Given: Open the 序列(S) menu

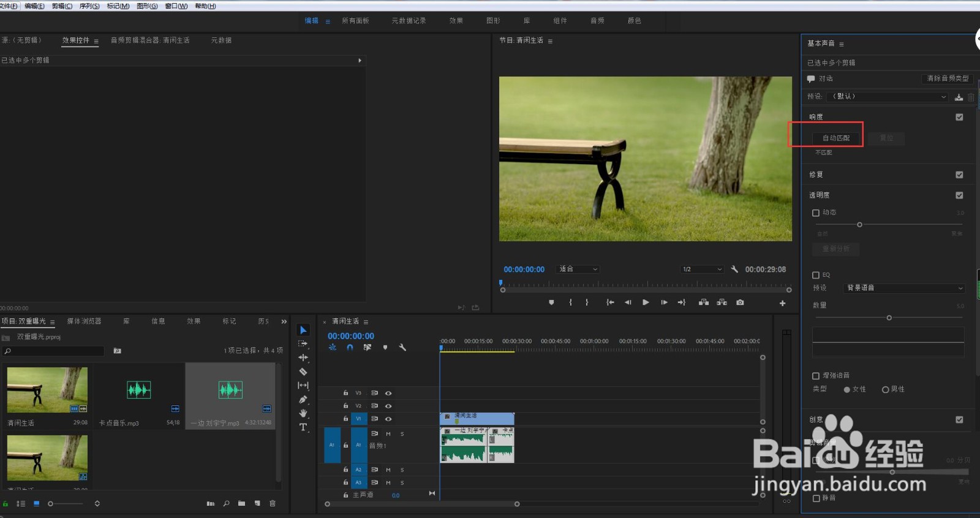Looking at the screenshot, I should pyautogui.click(x=89, y=6).
